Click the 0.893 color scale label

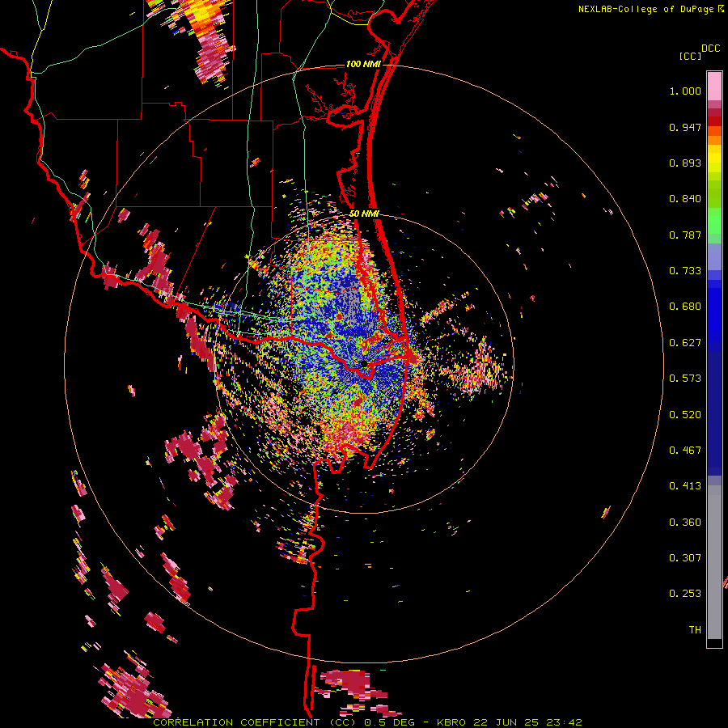coord(685,163)
